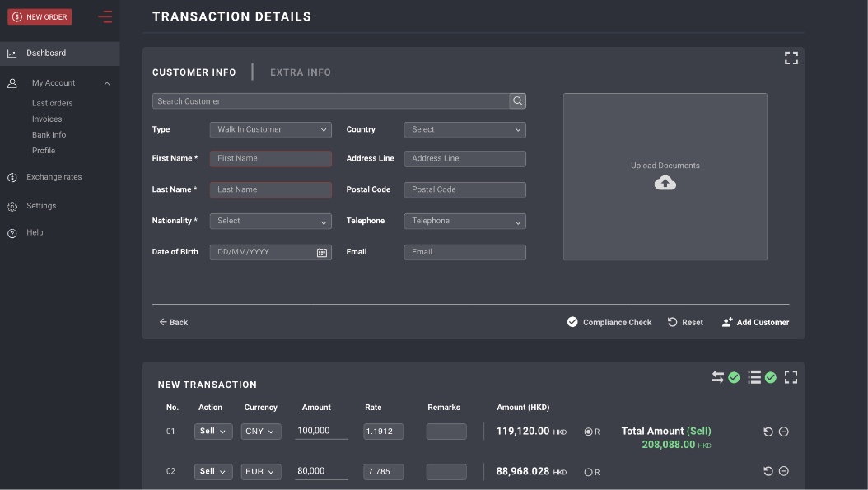Remove transaction row 01 with minus icon
This screenshot has height=490, width=868.
coord(783,432)
